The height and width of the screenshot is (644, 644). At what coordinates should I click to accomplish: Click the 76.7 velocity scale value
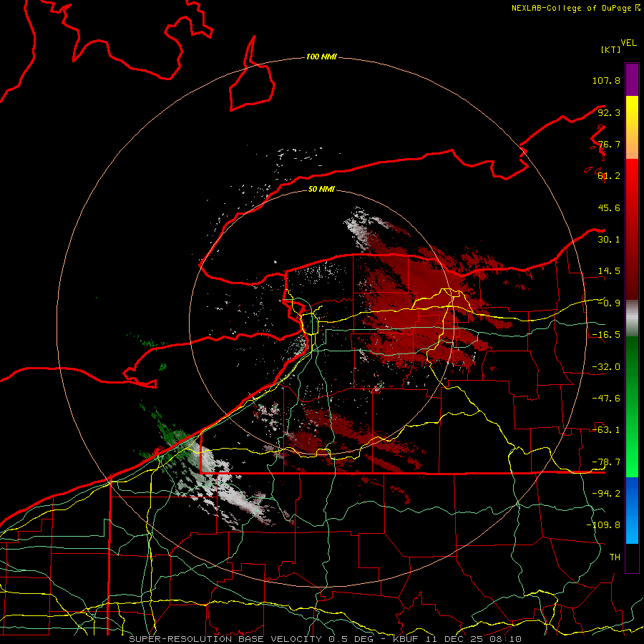click(x=609, y=144)
